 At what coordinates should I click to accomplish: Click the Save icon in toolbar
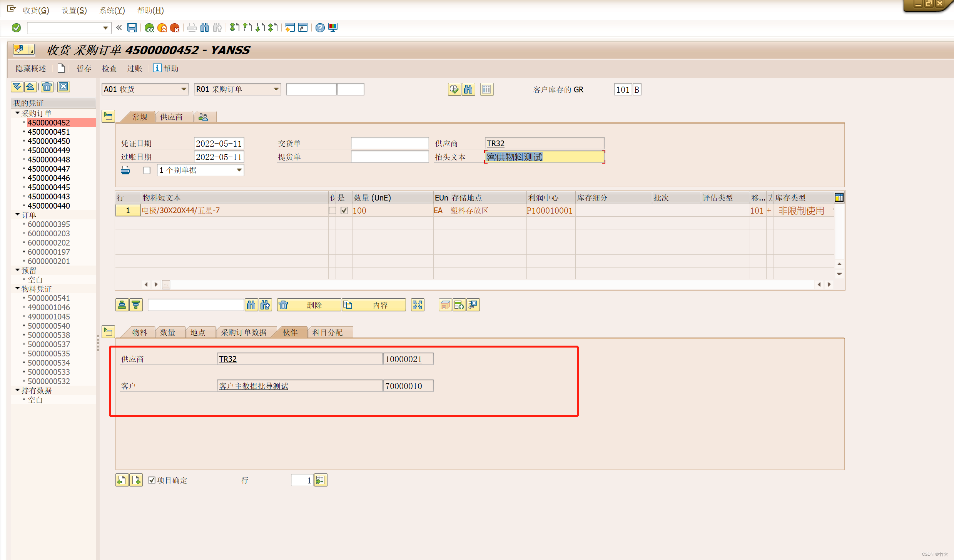[x=132, y=28]
